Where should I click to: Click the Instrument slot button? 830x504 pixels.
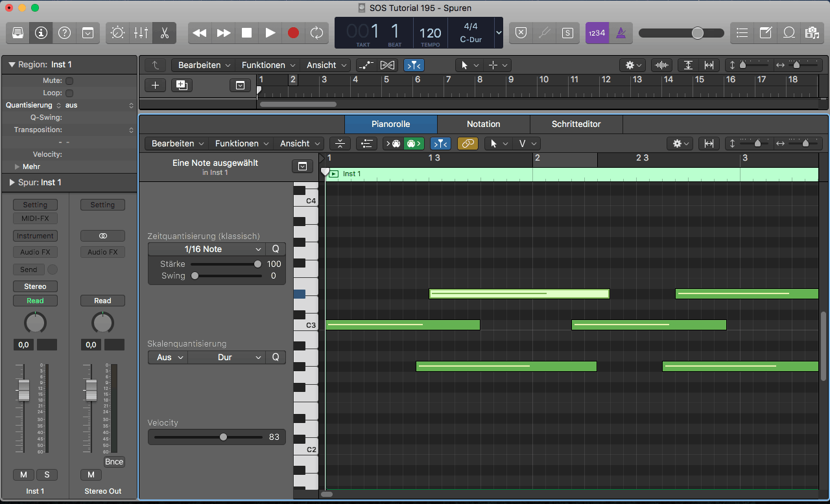point(35,236)
